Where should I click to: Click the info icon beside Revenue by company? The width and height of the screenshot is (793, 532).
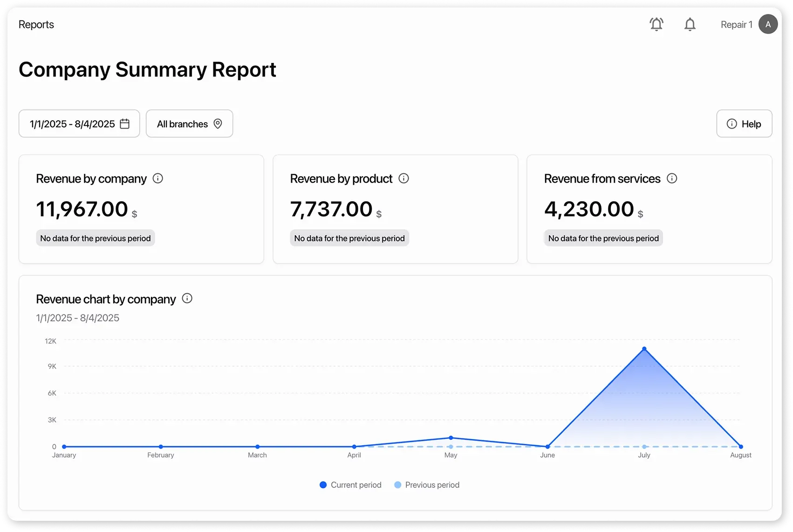[x=158, y=178]
